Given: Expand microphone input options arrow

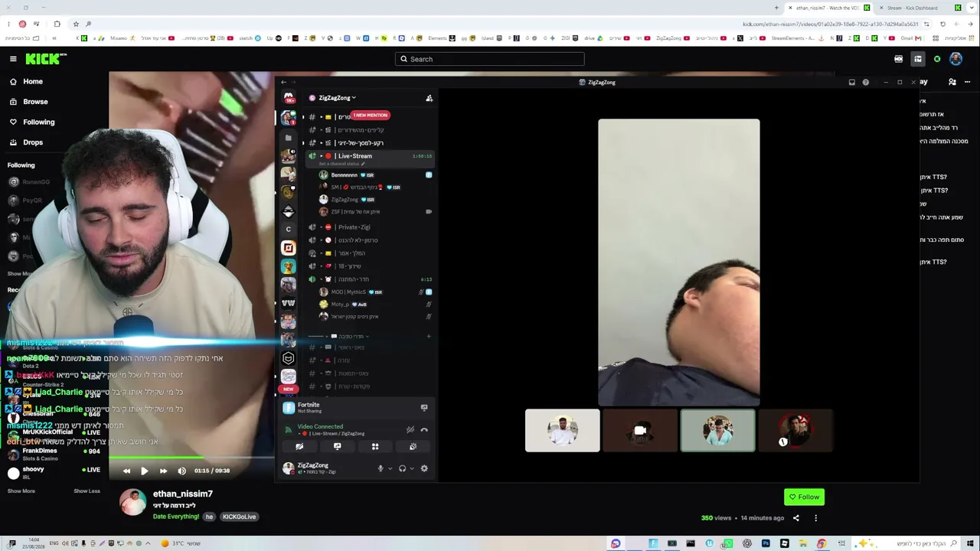Looking at the screenshot, I should click(x=390, y=468).
